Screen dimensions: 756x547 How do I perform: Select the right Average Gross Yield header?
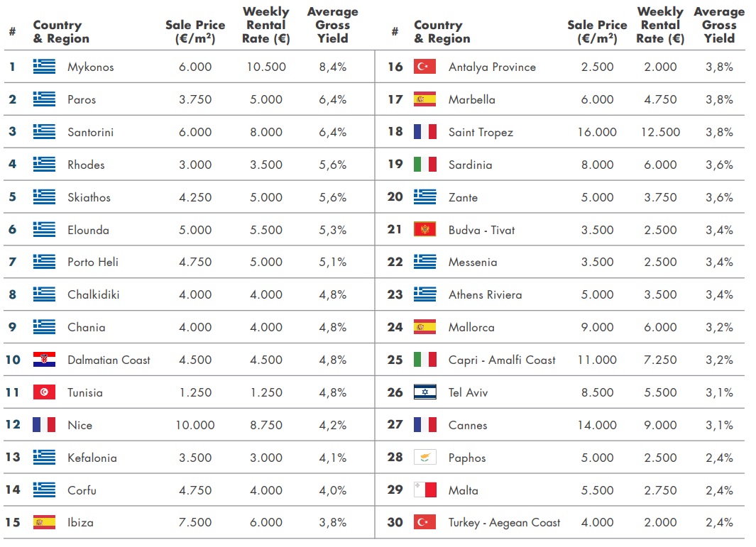tap(719, 25)
